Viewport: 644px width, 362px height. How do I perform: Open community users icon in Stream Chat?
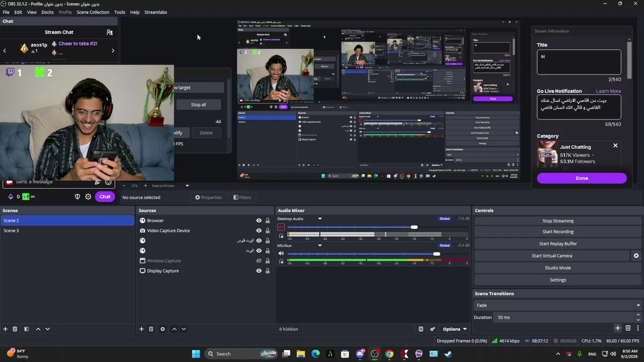pyautogui.click(x=110, y=32)
